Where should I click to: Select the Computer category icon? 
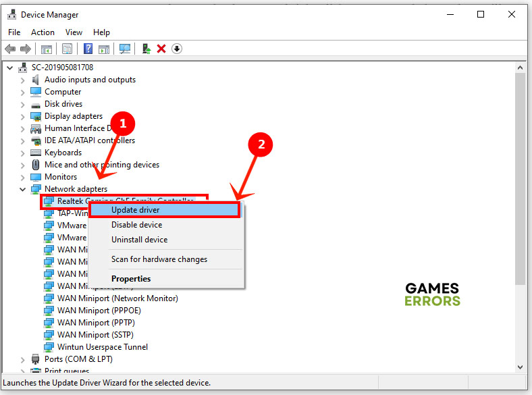36,92
